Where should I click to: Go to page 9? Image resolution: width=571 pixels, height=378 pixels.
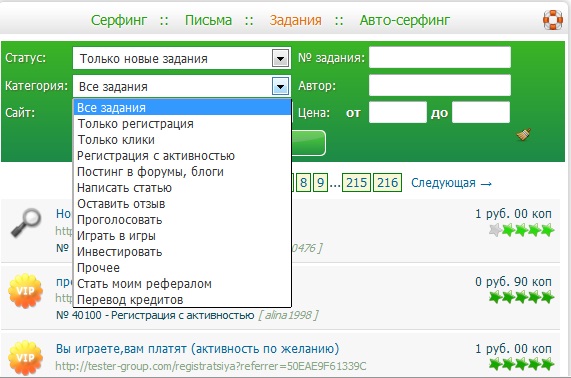[x=320, y=182]
